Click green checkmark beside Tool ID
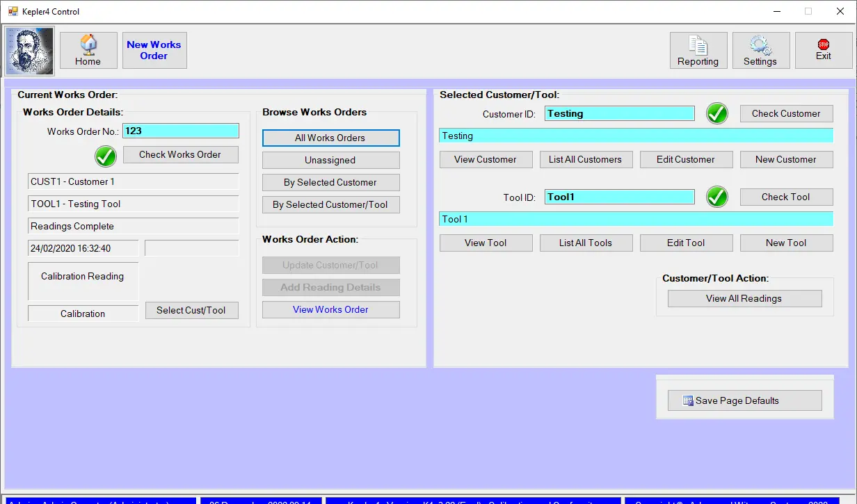 click(x=717, y=197)
